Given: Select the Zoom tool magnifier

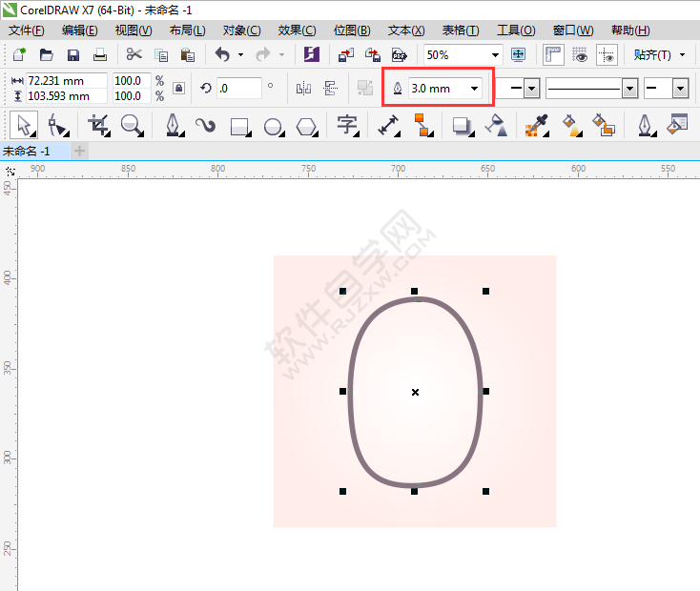Looking at the screenshot, I should (133, 126).
